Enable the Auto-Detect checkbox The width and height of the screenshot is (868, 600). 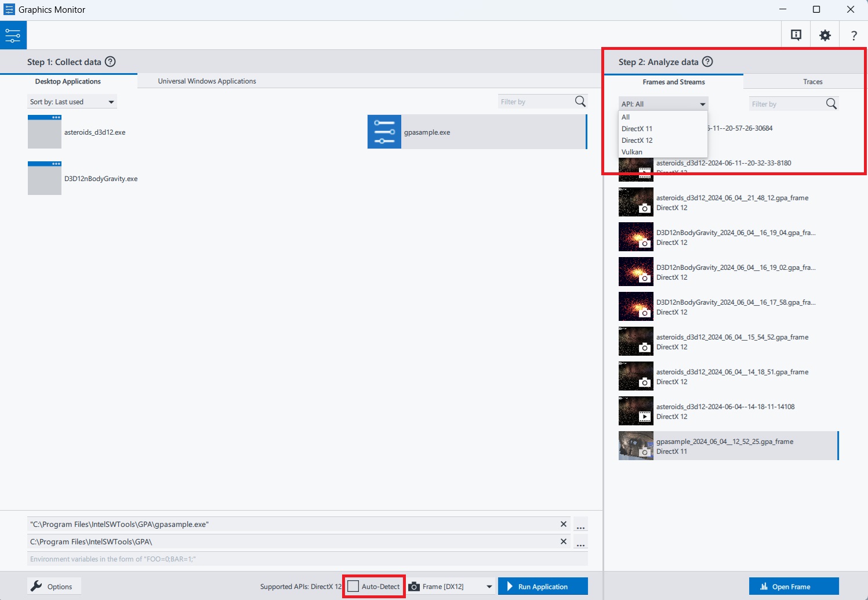353,586
